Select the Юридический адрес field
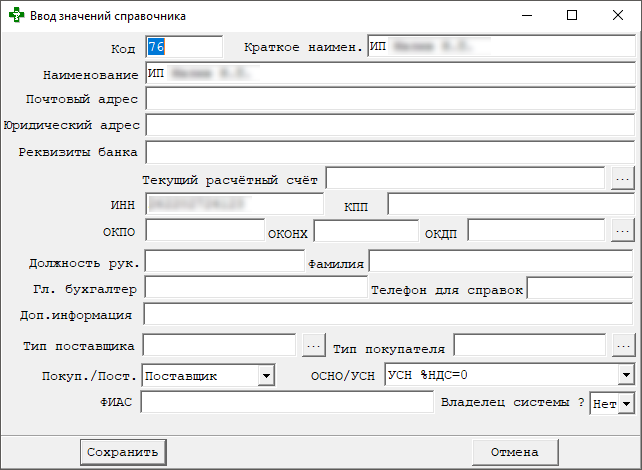Image resolution: width=642 pixels, height=470 pixels. tap(390, 125)
